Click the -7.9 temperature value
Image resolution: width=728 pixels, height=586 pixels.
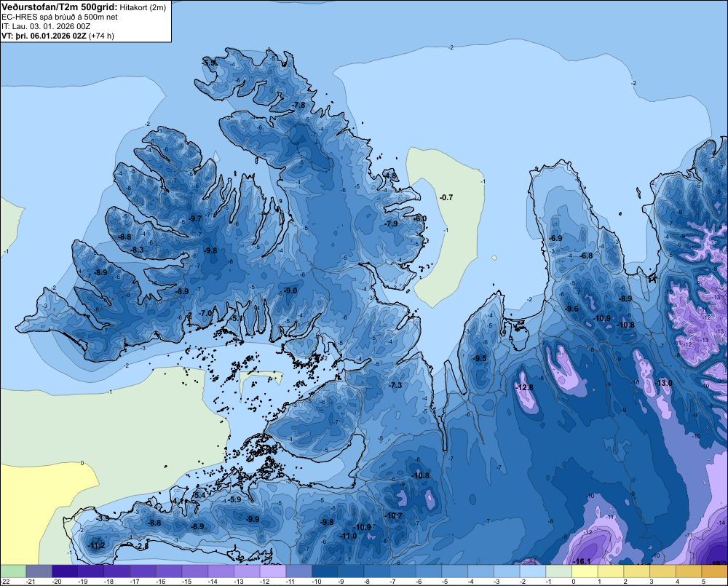tap(392, 223)
